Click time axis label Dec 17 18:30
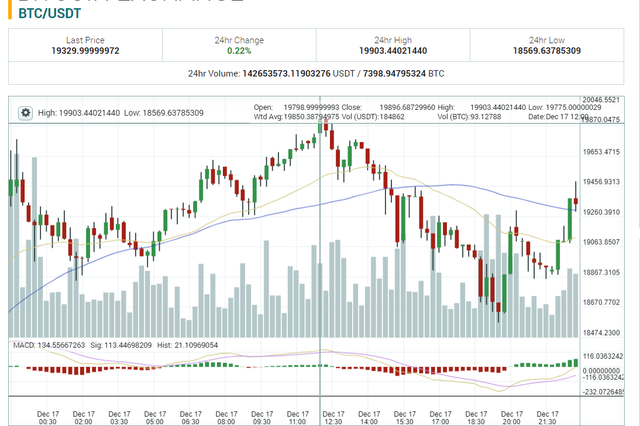Image resolution: width=640 pixels, height=426 pixels. point(476,418)
